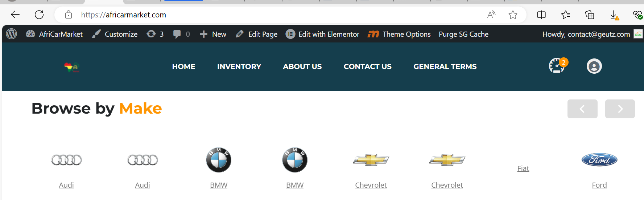644x200 pixels.
Task: Click the second BMW roundel logo
Action: pos(295,160)
